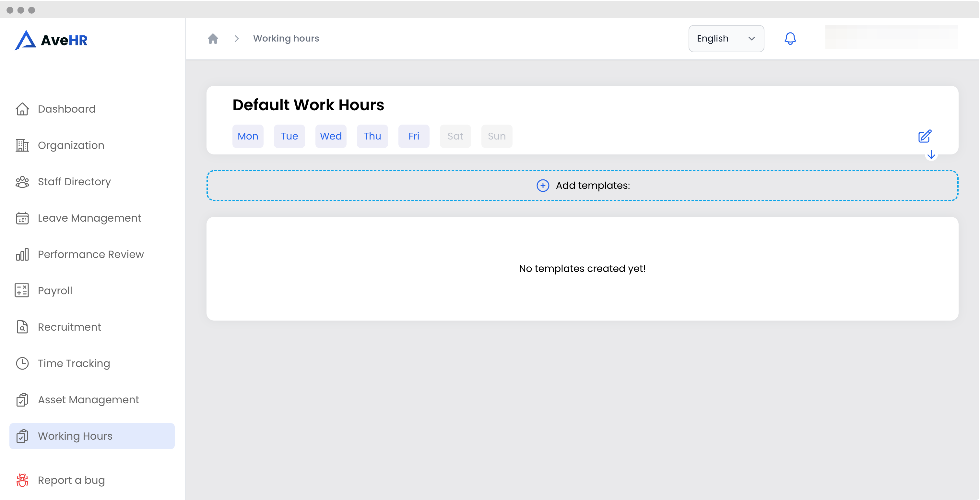Open notifications bell icon
The image size is (980, 500).
click(x=790, y=39)
